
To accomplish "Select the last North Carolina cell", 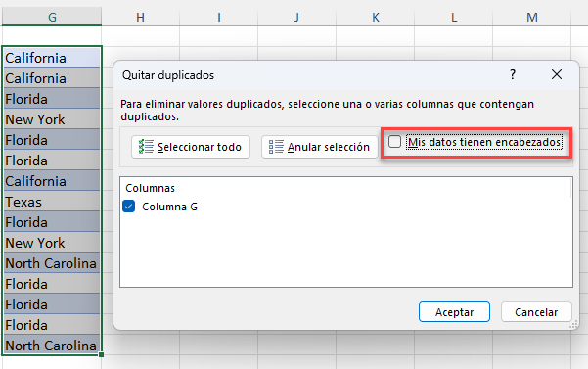I will (x=52, y=345).
